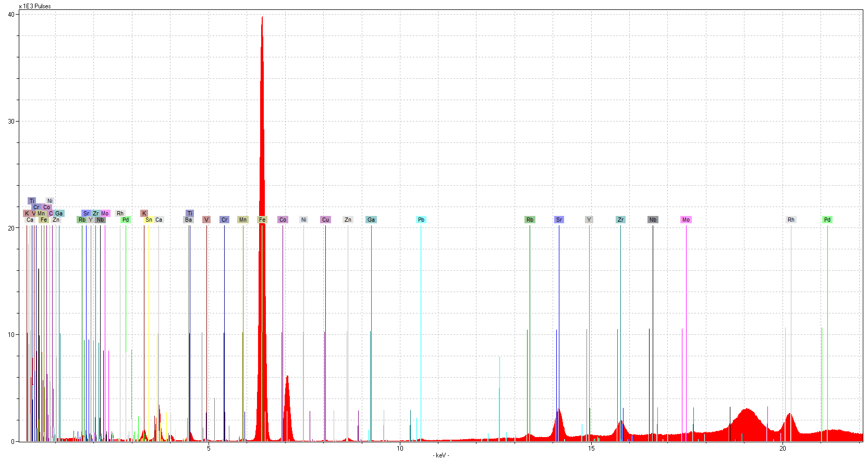This screenshot has height=459, width=868.
Task: Click the Fe label at the tallest peak
Action: tap(262, 220)
